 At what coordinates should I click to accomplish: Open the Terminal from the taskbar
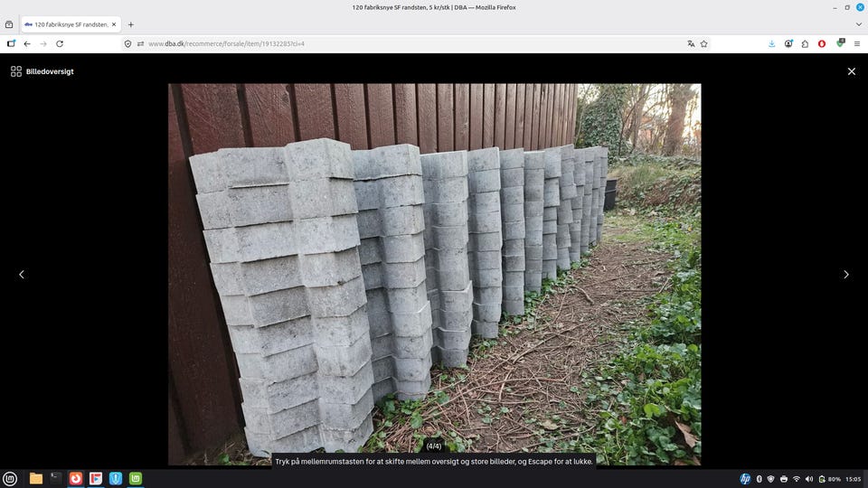[56, 479]
